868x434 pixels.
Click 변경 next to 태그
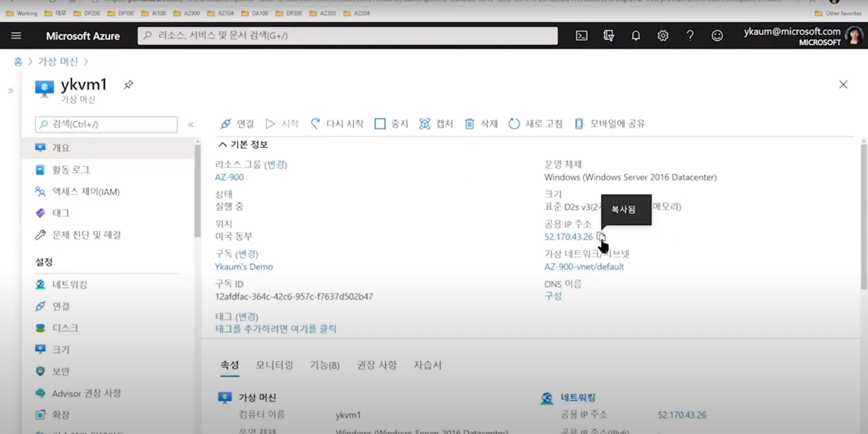tap(246, 316)
